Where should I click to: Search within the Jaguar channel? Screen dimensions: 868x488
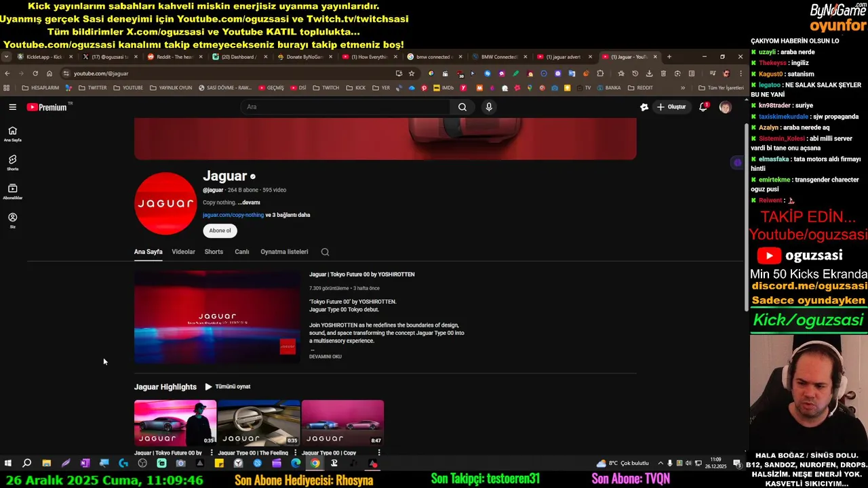click(x=325, y=252)
